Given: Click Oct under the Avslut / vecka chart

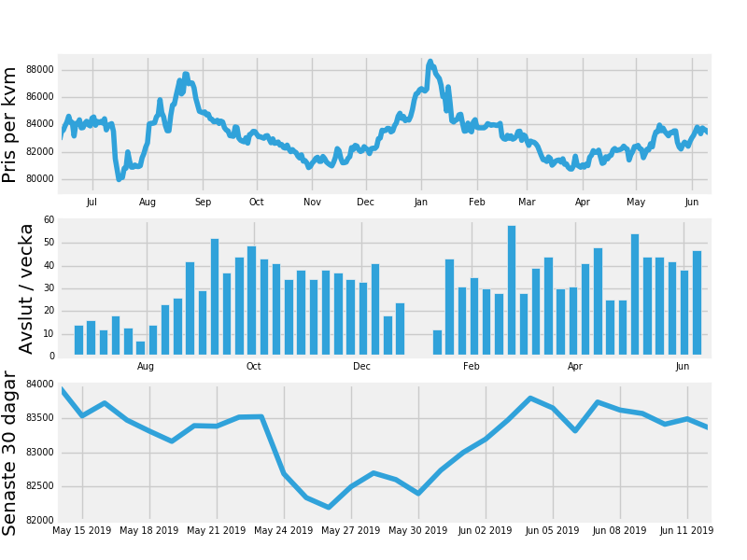Looking at the screenshot, I should pos(253,366).
